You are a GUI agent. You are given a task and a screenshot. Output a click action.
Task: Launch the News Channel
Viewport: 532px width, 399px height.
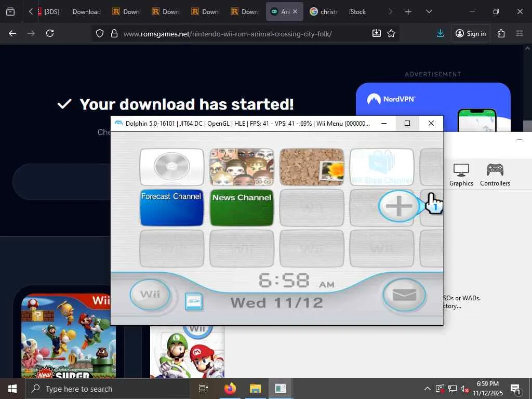tap(242, 208)
